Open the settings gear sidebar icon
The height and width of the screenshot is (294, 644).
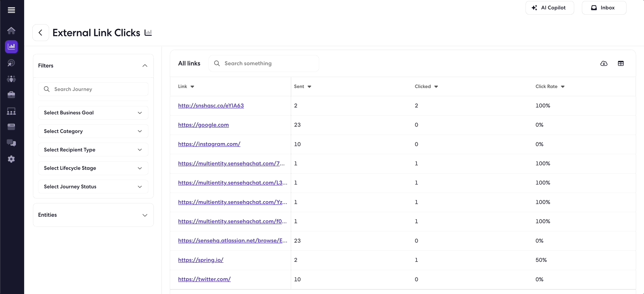[x=11, y=159]
